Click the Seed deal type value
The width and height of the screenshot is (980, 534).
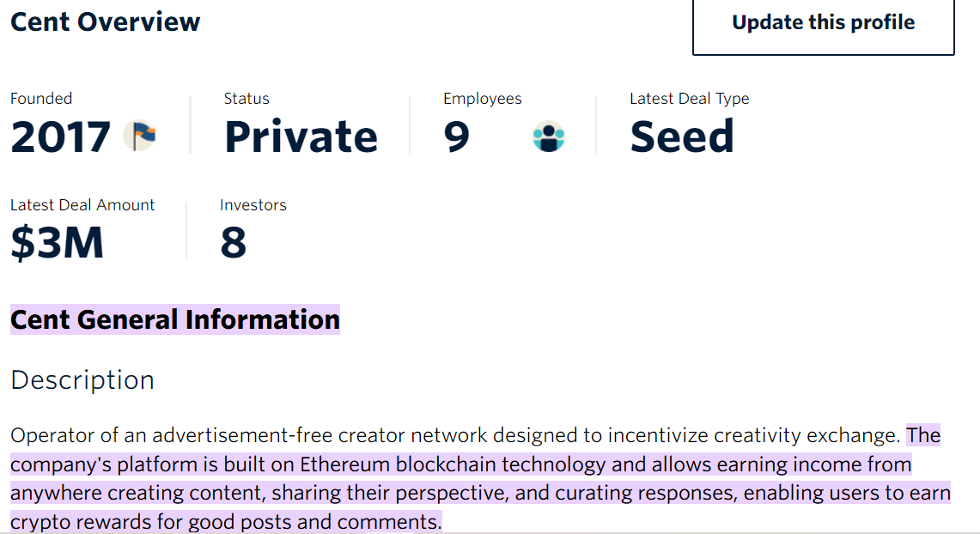point(682,137)
